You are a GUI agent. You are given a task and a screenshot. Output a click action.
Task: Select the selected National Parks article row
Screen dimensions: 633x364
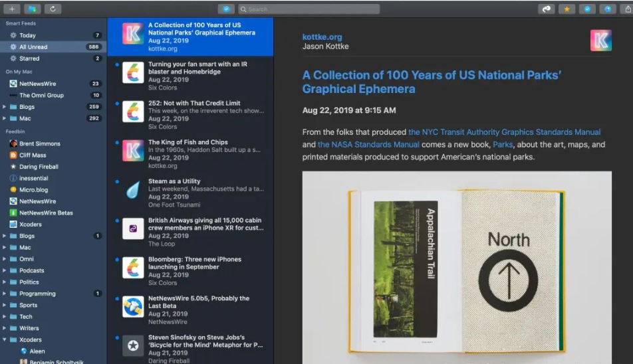(190, 37)
